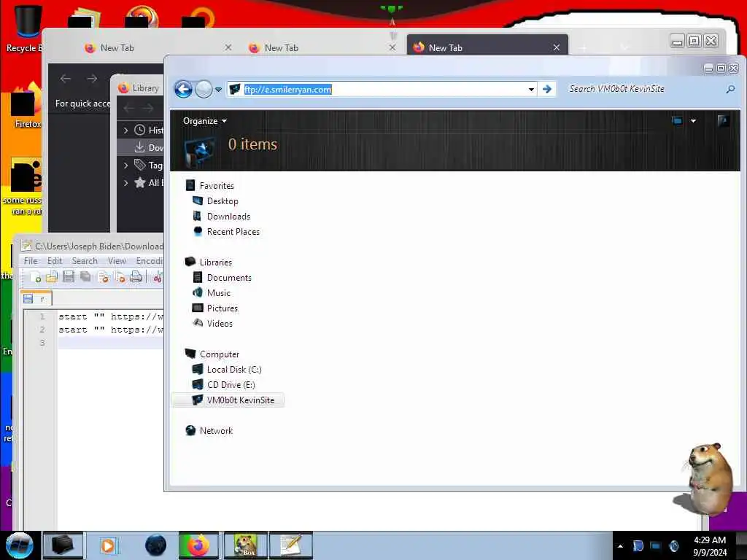Open Desktop under Favorites
Image resolution: width=747 pixels, height=560 pixels.
[x=222, y=201]
